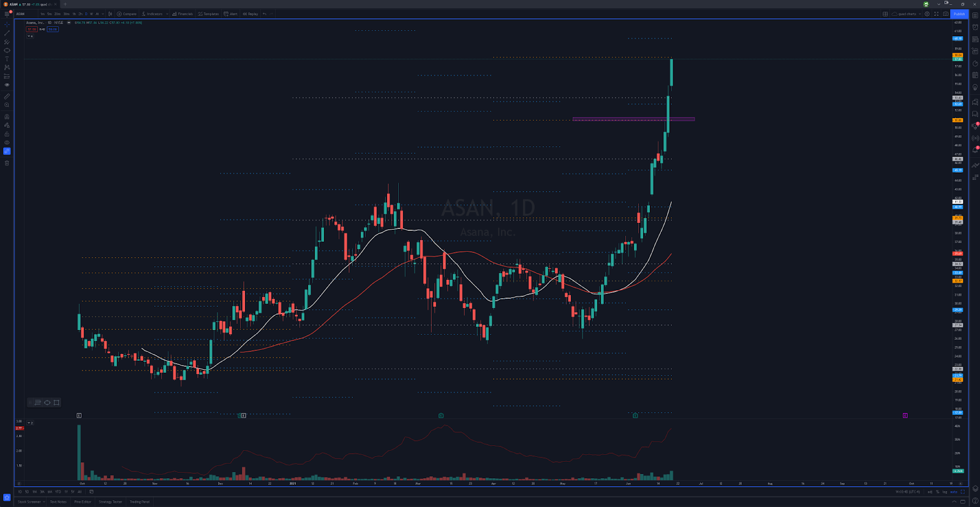Click the trash can remove-drawings icon
Viewport: 980px width, 507px height.
pyautogui.click(x=7, y=163)
